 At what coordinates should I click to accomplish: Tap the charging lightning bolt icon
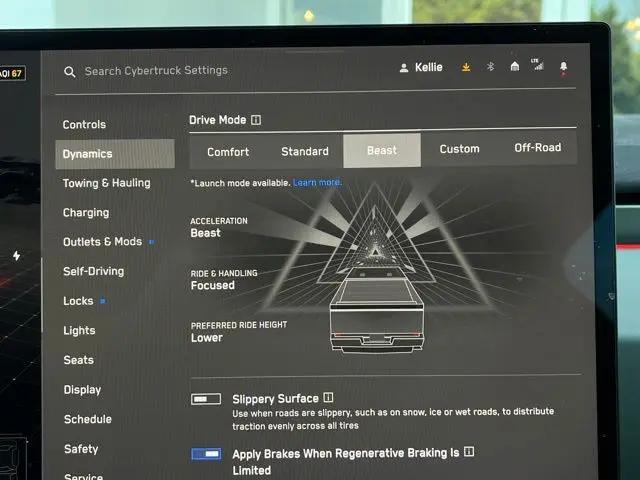16,256
